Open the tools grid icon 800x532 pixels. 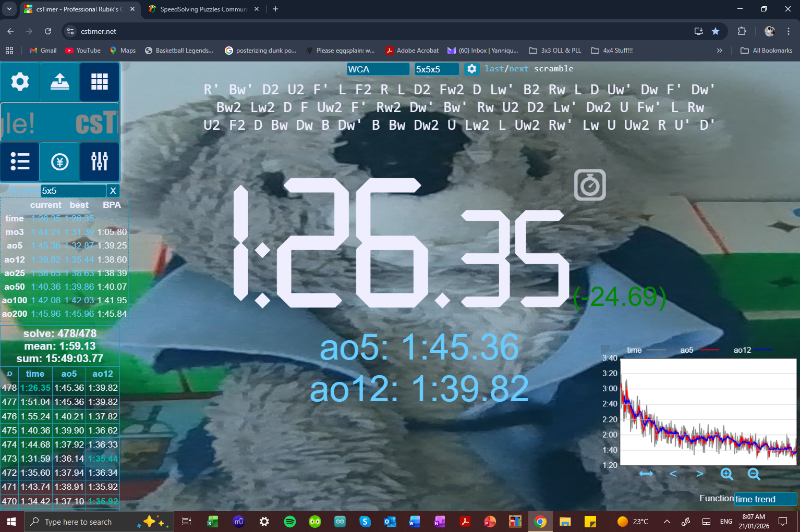tap(99, 82)
